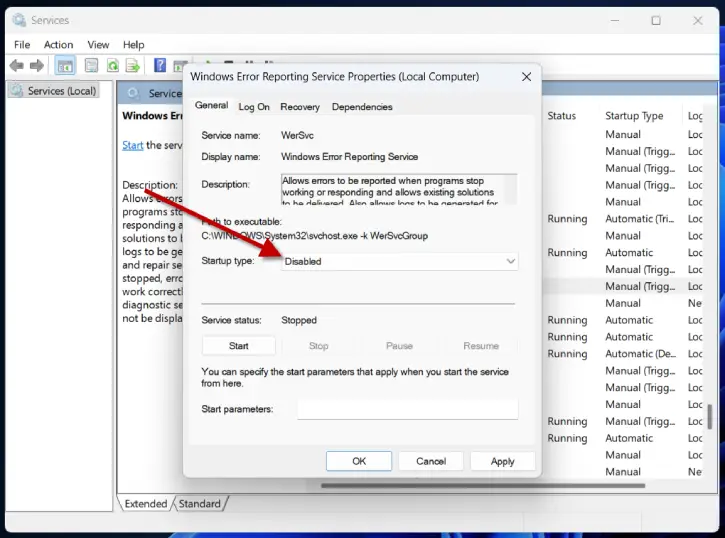This screenshot has width=725, height=538.
Task: Select the Extended view tab
Action: coord(146,503)
